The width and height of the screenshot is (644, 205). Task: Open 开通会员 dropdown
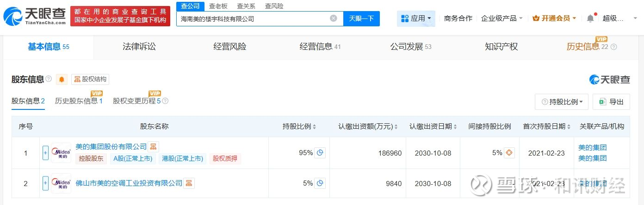(554, 18)
